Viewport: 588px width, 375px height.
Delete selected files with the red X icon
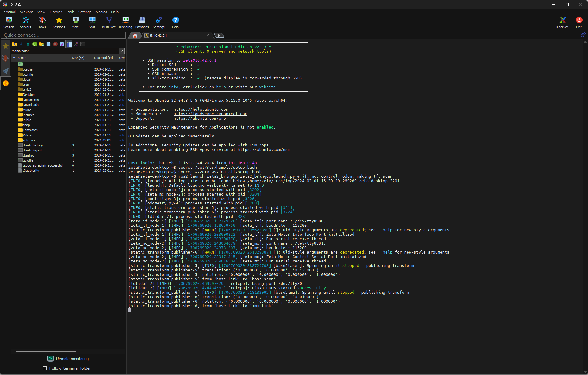[x=55, y=44]
